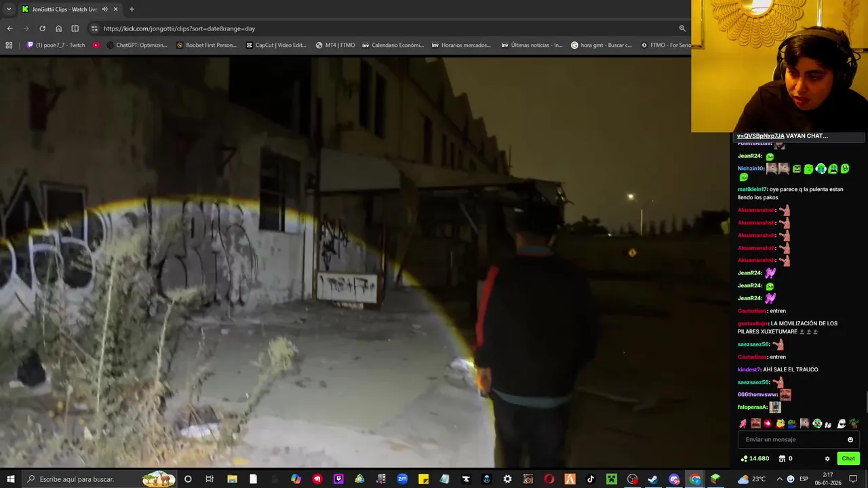Switch to Chrome on the taskbar
The image size is (868, 488).
coord(695,479)
